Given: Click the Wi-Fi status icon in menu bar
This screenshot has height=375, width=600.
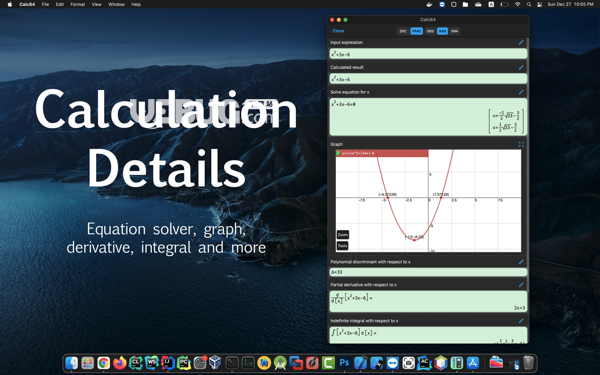Looking at the screenshot, I should [517, 4].
